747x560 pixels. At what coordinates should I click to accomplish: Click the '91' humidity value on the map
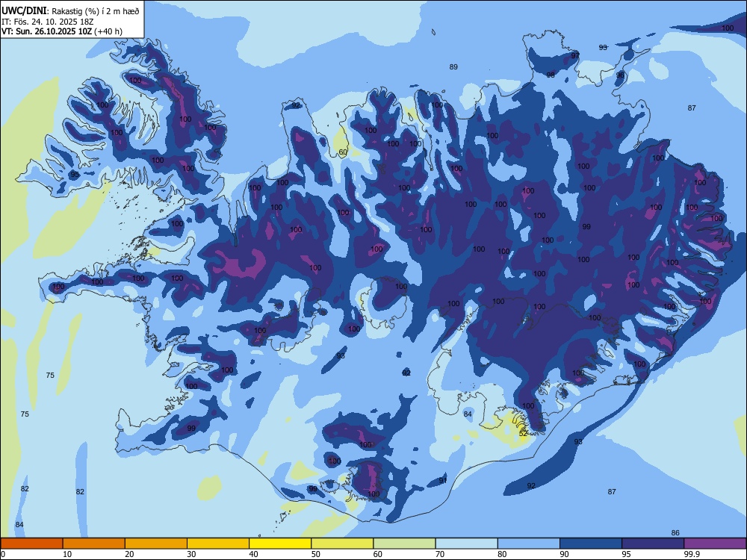[443, 480]
